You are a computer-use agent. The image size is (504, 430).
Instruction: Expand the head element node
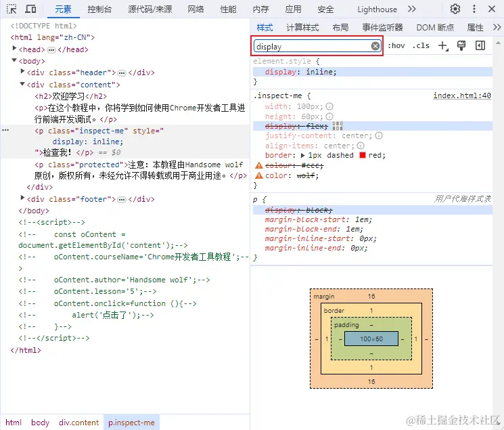coord(14,48)
